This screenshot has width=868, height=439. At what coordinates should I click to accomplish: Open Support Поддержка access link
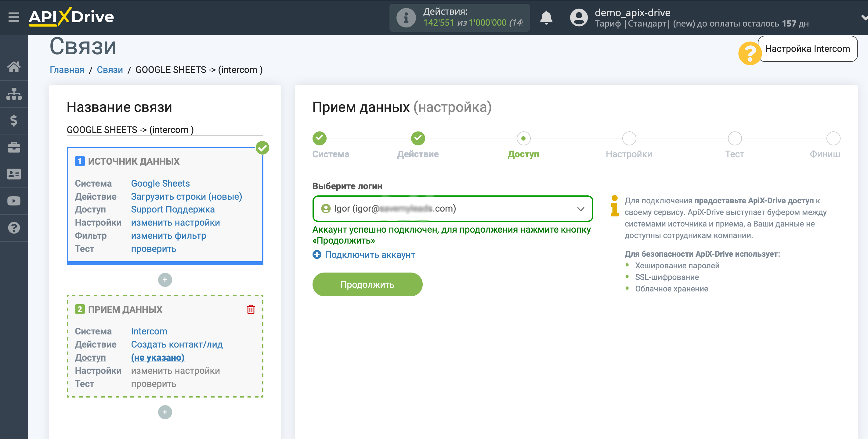tap(172, 209)
